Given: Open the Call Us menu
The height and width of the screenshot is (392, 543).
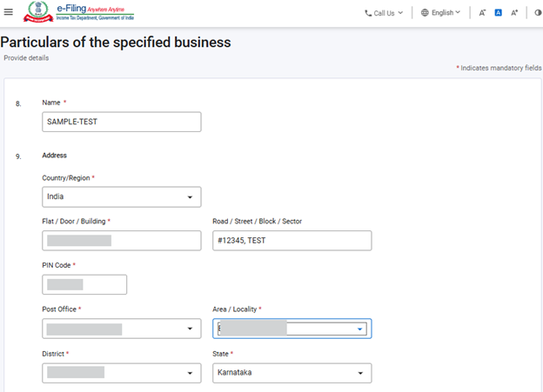Looking at the screenshot, I should [x=384, y=13].
